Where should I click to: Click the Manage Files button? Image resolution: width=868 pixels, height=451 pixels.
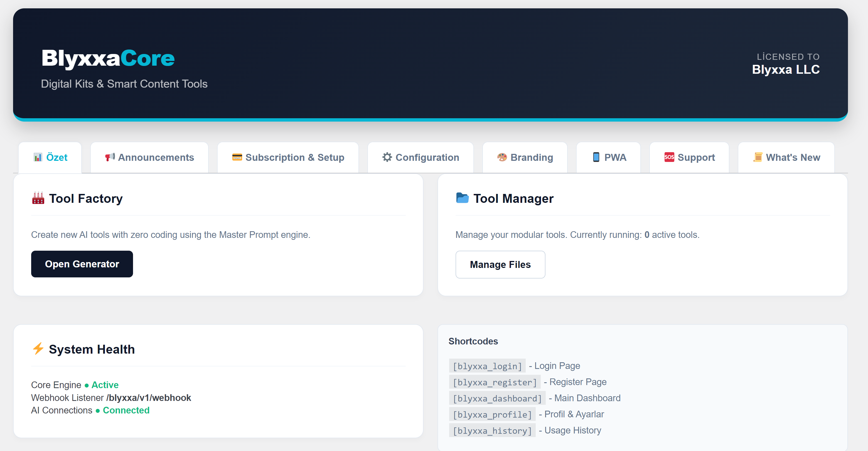point(500,264)
